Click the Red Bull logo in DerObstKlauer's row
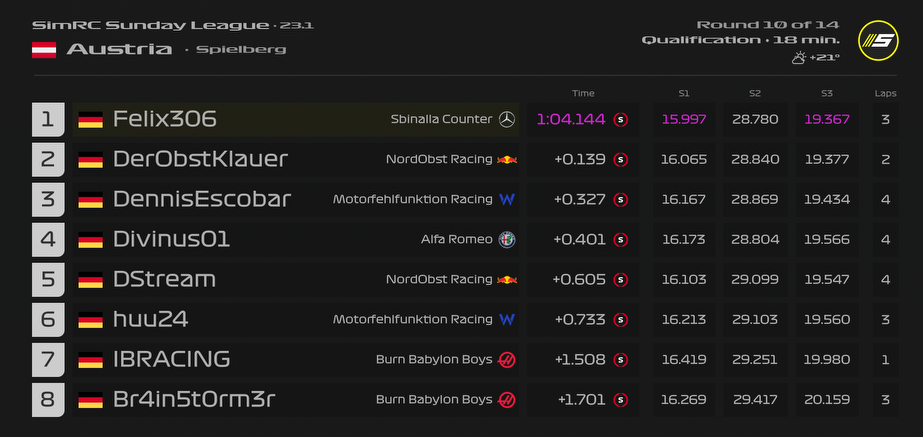The height and width of the screenshot is (437, 923). click(507, 159)
